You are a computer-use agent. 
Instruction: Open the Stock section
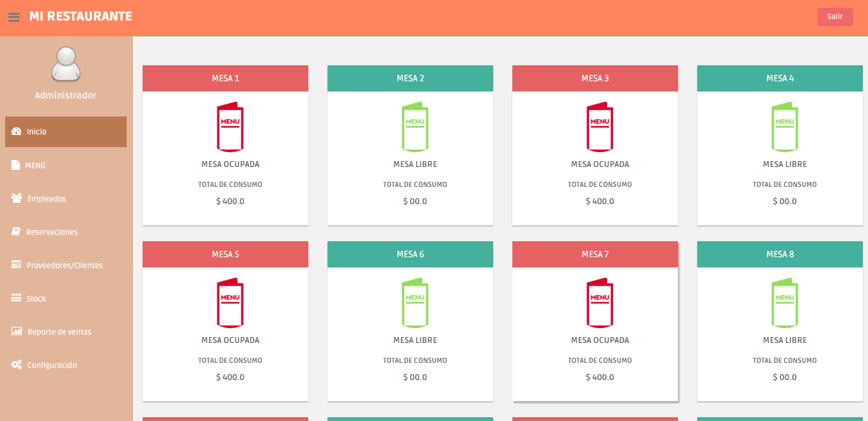36,299
